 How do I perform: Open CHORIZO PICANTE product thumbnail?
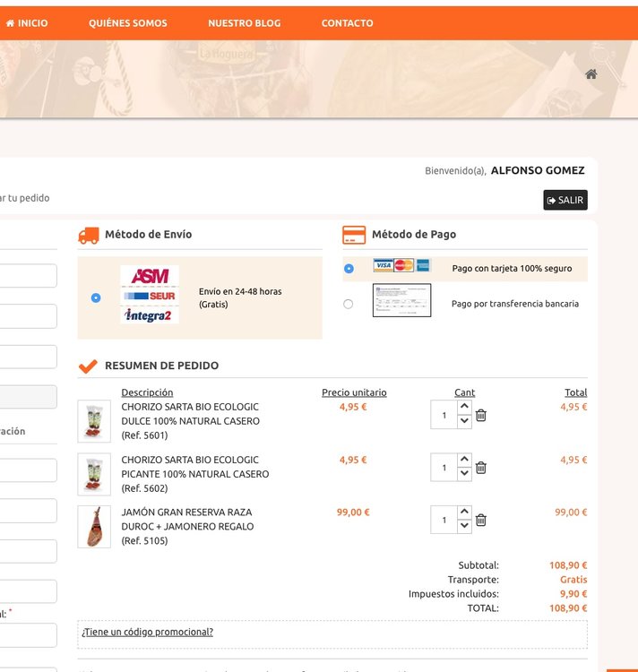(94, 474)
